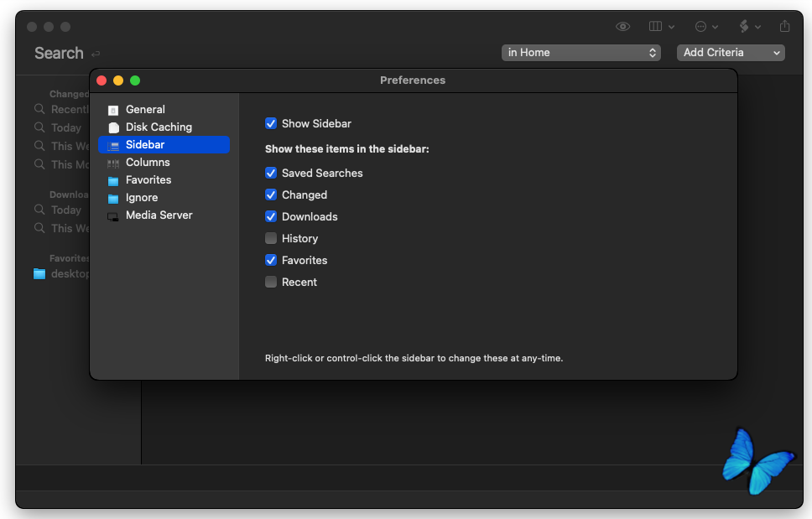Click the lightning bolt script icon
Screen dimensions: 812x519
pyautogui.click(x=748, y=27)
